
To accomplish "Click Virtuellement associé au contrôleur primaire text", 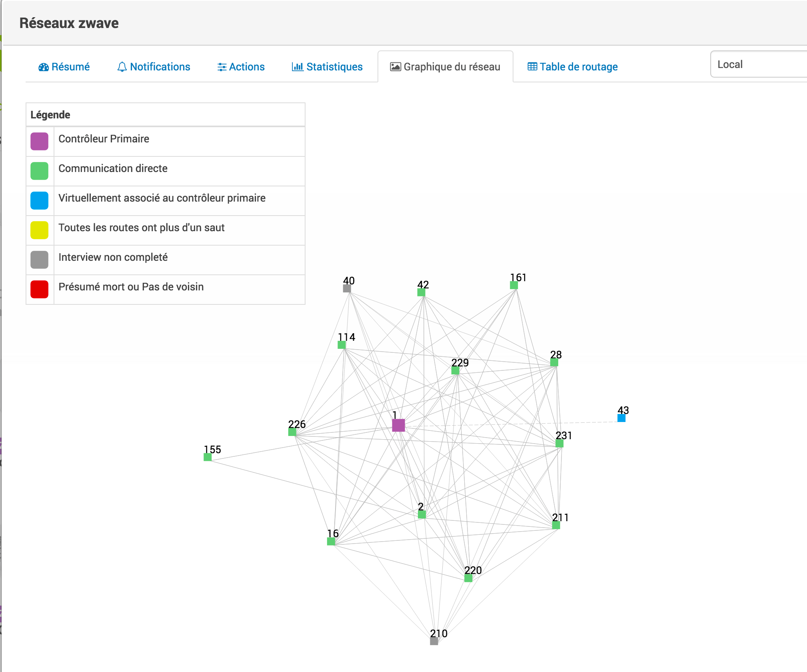I will [162, 198].
